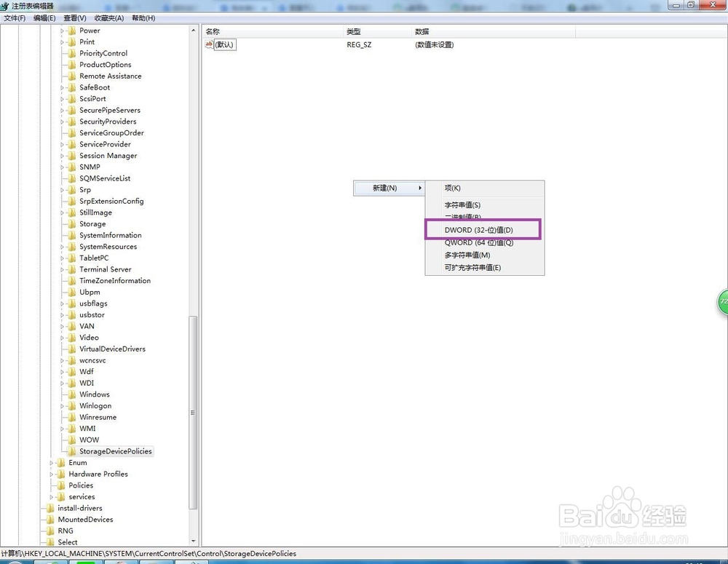The image size is (728, 564).
Task: Click the 类型 column header
Action: pos(377,31)
